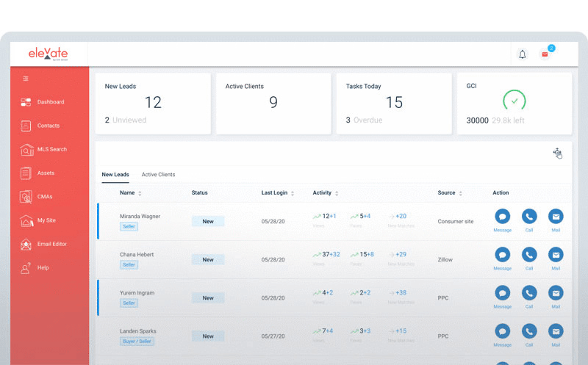Click the GCI progress circle
This screenshot has width=588, height=365.
click(514, 101)
